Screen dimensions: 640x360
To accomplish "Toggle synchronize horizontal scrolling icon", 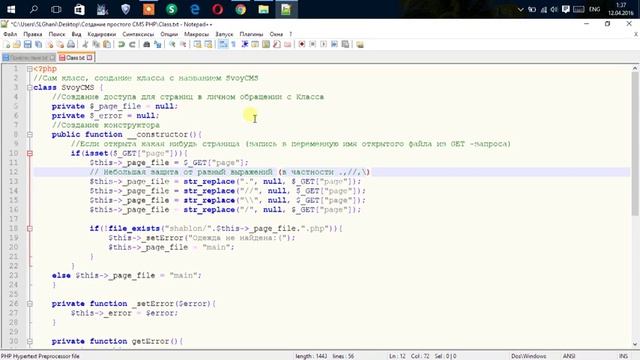I will point(208,44).
